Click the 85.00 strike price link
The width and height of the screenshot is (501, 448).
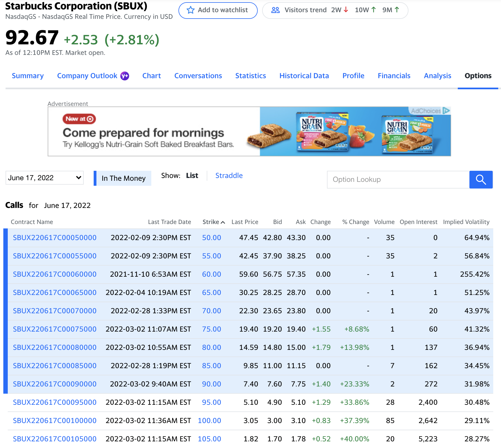tap(211, 366)
